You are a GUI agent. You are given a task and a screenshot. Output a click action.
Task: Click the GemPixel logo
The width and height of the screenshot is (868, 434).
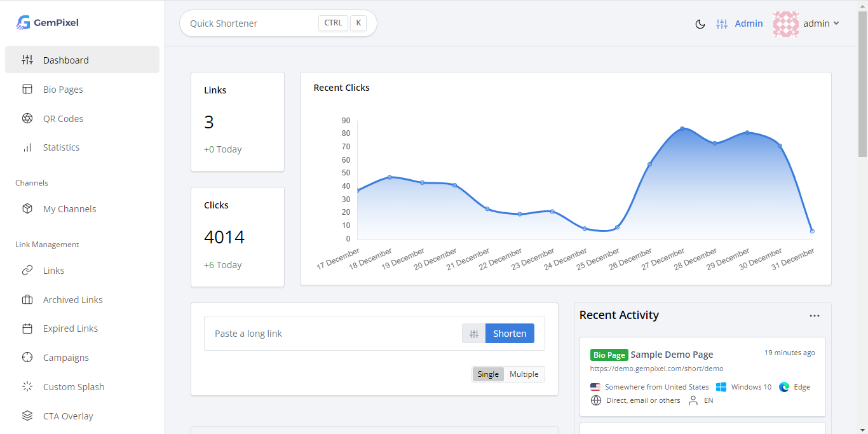[48, 23]
